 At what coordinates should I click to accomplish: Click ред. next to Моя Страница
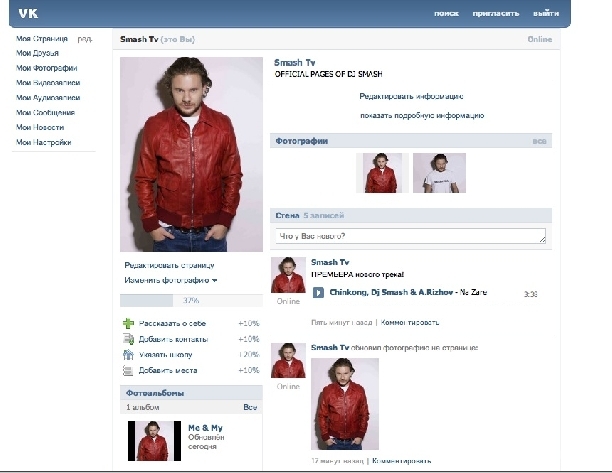pyautogui.click(x=85, y=39)
